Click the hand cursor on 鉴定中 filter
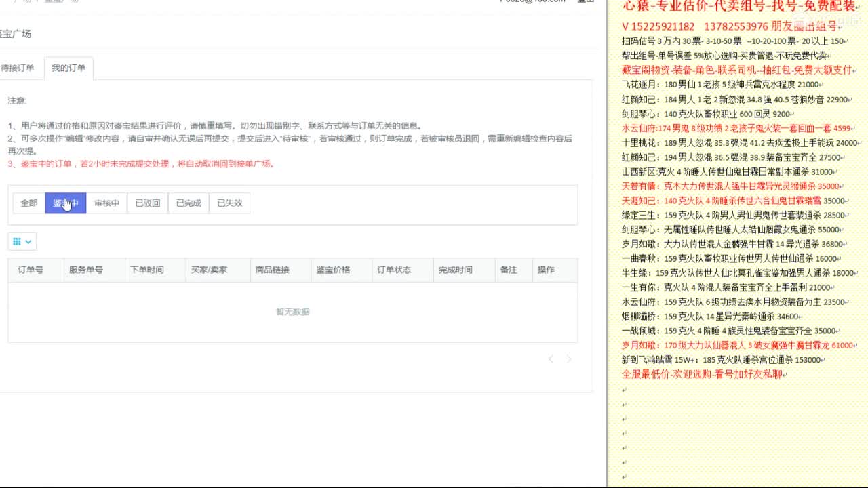 click(66, 204)
